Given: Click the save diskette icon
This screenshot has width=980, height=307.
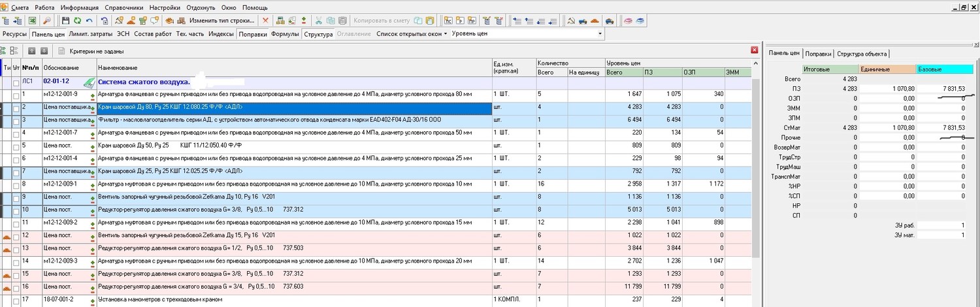Looking at the screenshot, I should pyautogui.click(x=65, y=21).
